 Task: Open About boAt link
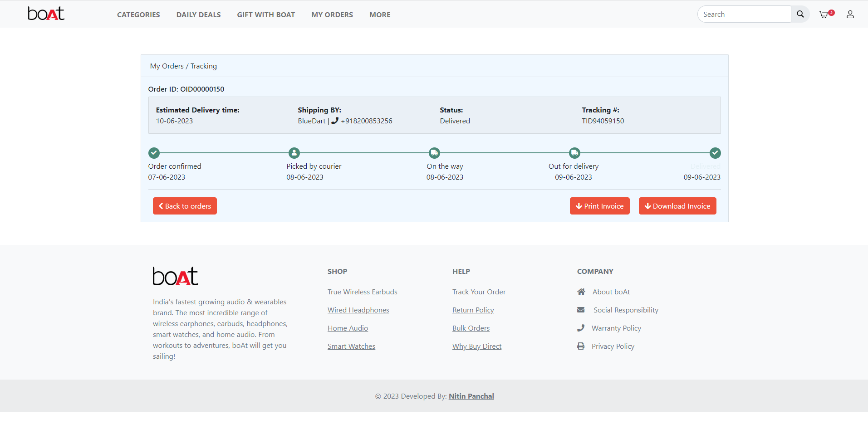click(x=611, y=292)
